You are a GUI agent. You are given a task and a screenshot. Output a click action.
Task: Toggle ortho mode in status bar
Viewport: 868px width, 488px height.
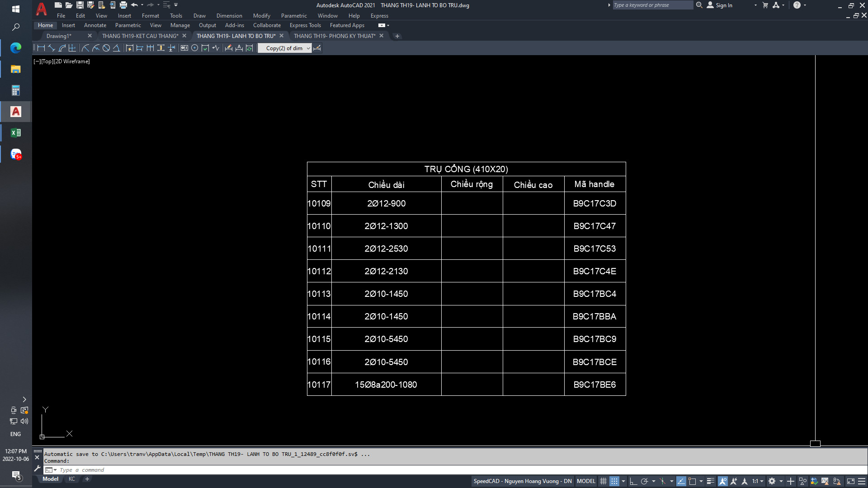coord(633,481)
